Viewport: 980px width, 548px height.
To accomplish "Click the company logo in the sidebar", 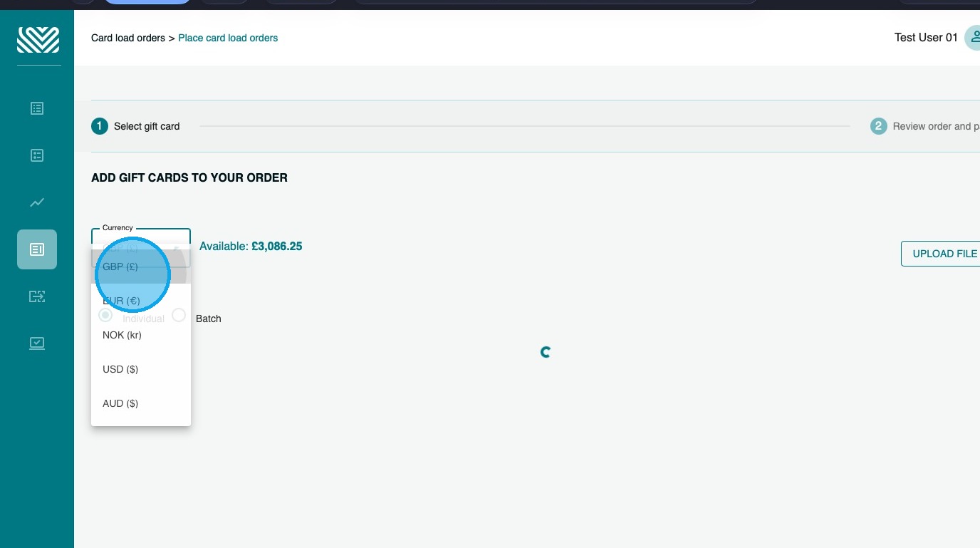I will pos(38,40).
